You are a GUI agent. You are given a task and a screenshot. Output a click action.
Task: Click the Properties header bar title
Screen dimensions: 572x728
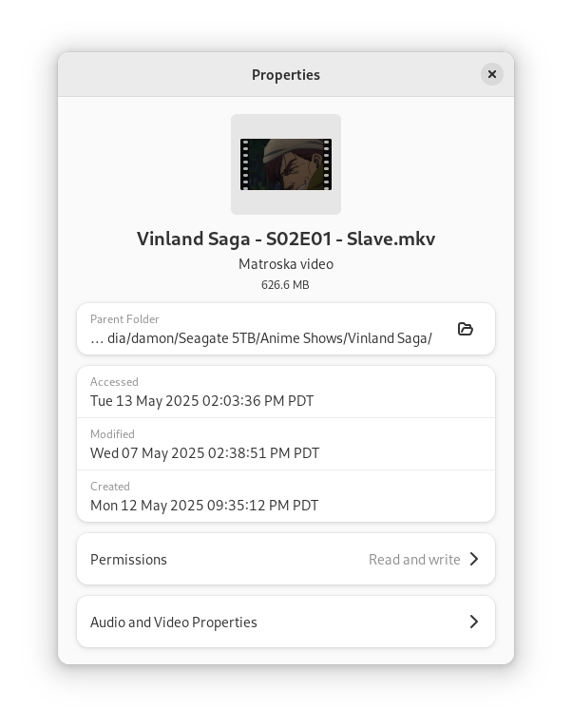(286, 75)
